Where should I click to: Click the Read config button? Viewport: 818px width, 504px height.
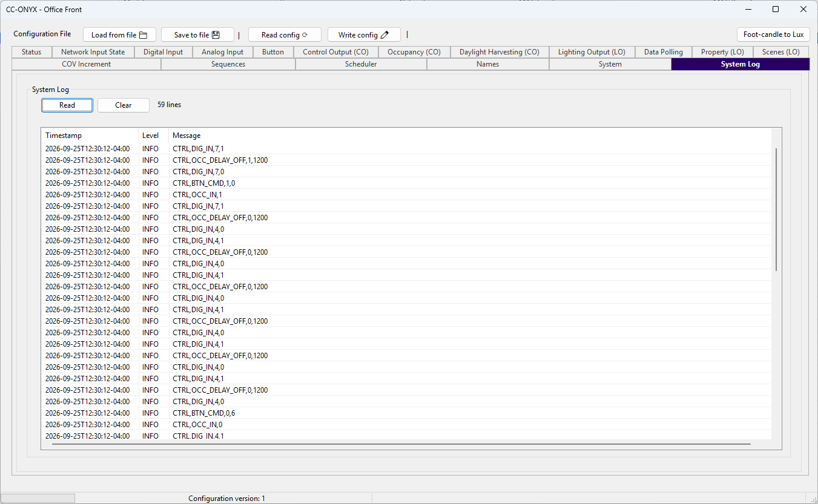(x=285, y=35)
